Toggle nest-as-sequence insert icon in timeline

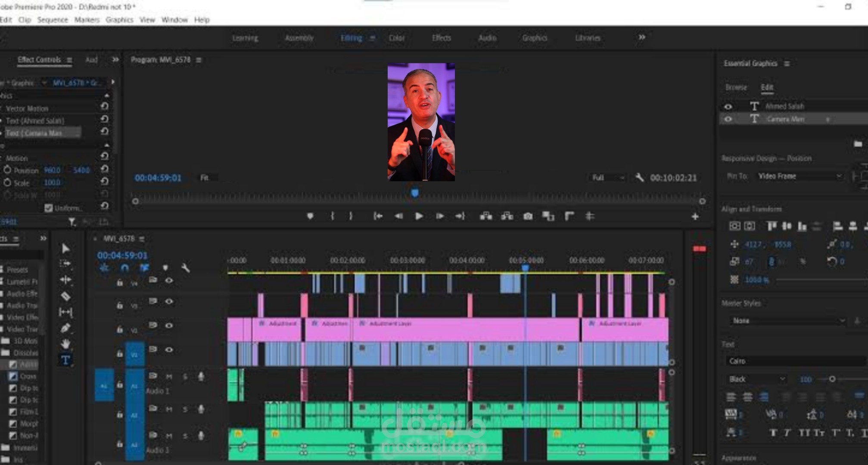point(104,268)
